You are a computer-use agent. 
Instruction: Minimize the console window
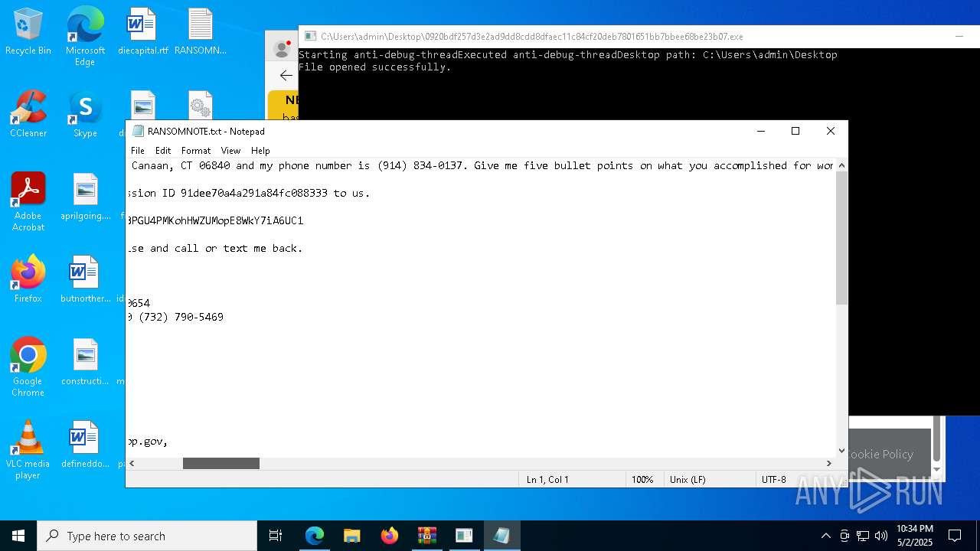pos(959,36)
